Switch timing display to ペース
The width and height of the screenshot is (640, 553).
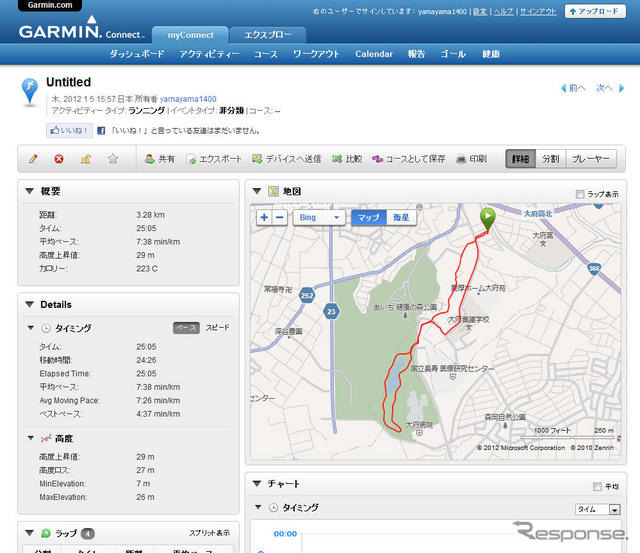tap(186, 328)
